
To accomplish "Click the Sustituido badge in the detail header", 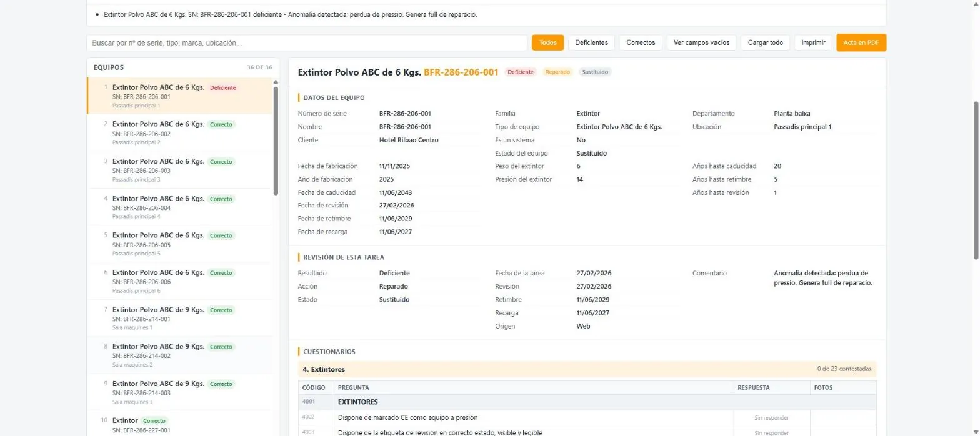I will tap(595, 72).
